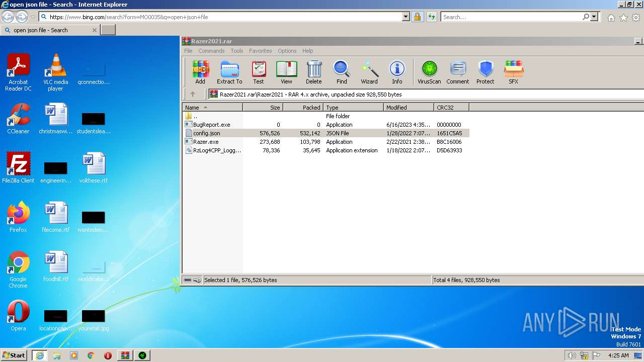Open IE home page icon

tap(611, 18)
